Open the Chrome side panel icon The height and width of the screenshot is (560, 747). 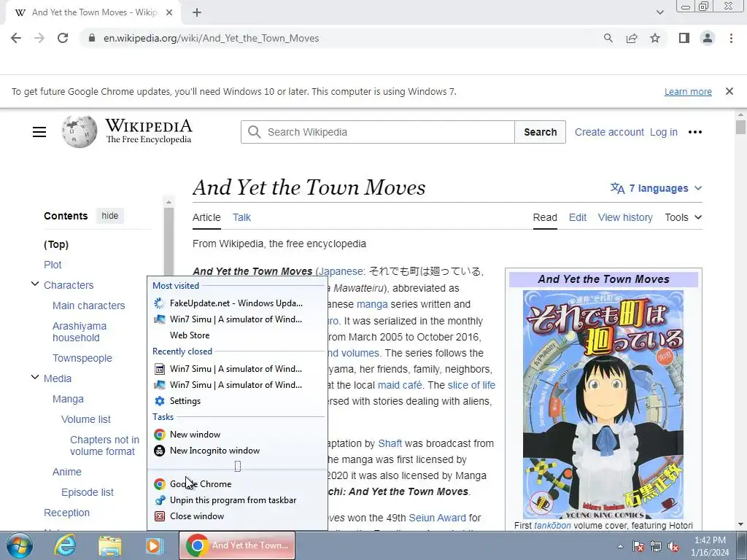684,38
